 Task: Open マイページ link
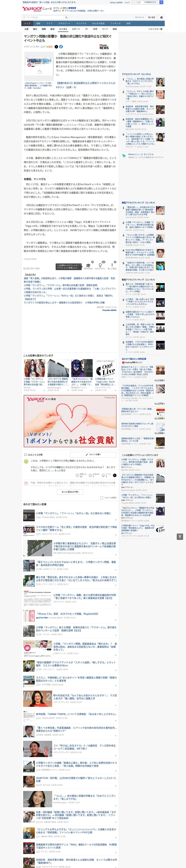(x=139, y=18)
